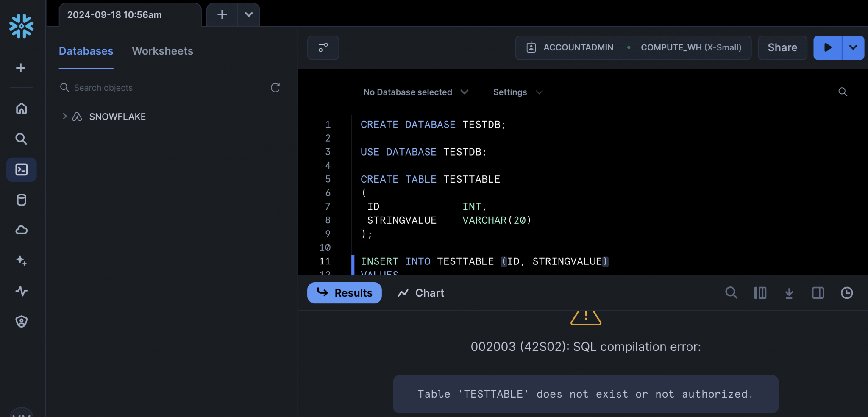Open the Home icon in sidebar
This screenshot has height=417, width=868.
[22, 108]
